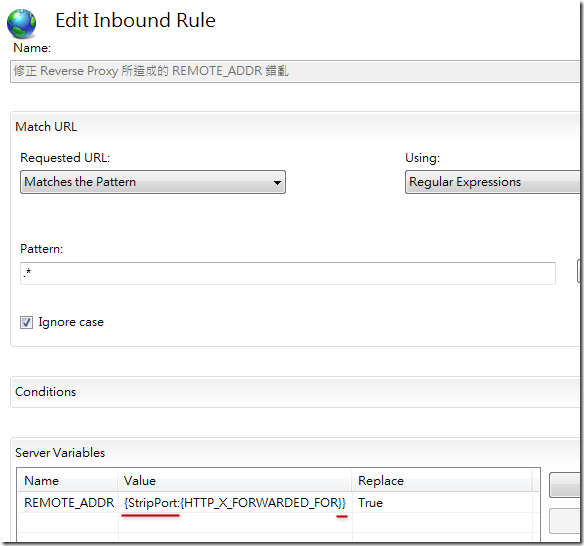This screenshot has width=584, height=546.
Task: Click the rule Name input field
Action: (x=295, y=71)
